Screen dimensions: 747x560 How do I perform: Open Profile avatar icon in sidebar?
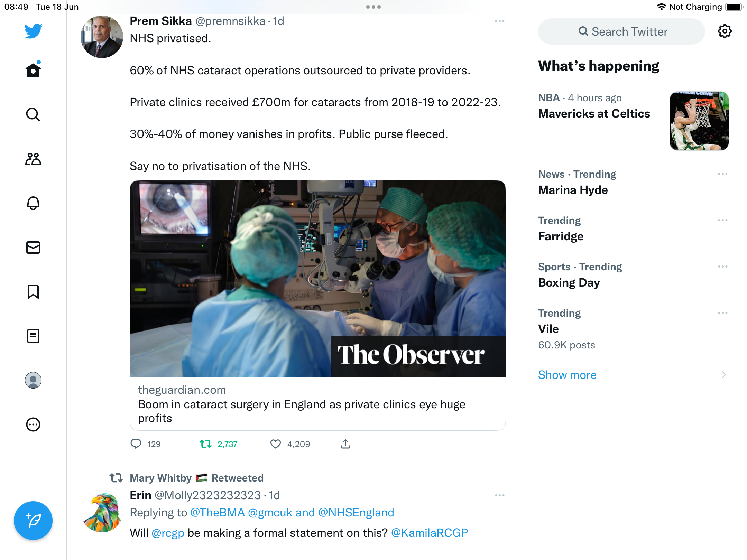(33, 380)
